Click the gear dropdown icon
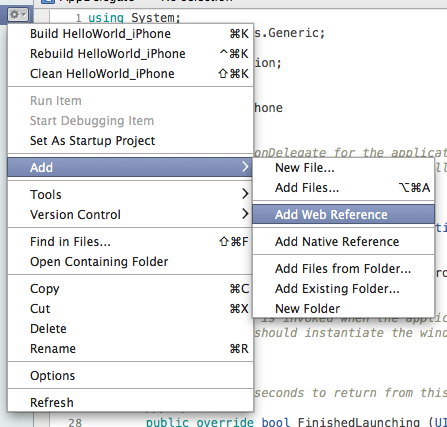The height and width of the screenshot is (427, 447). coord(18,15)
